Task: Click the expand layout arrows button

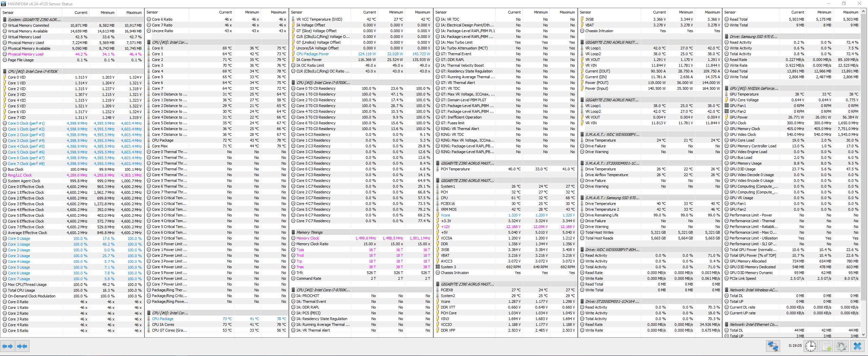Action: click(7, 346)
